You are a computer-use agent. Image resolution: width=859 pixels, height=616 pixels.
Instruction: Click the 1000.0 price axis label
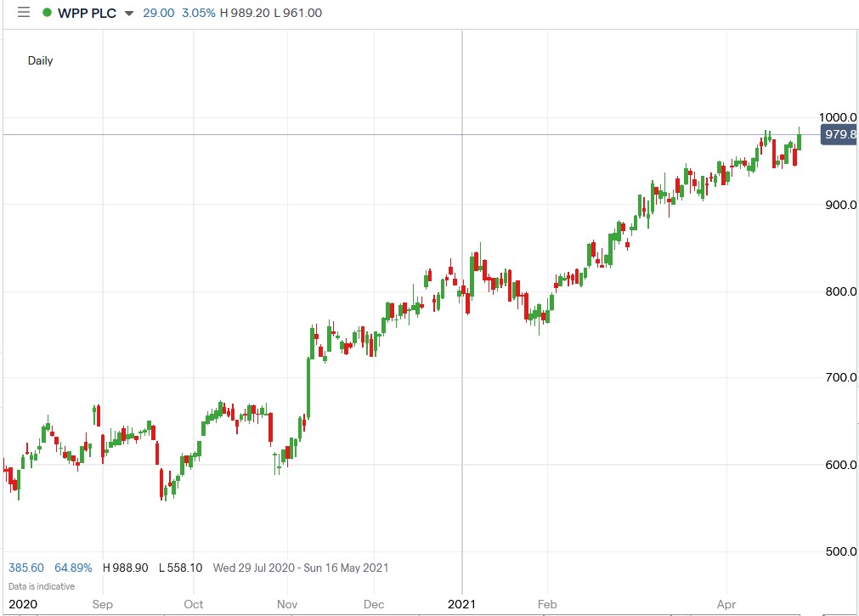tap(838, 117)
